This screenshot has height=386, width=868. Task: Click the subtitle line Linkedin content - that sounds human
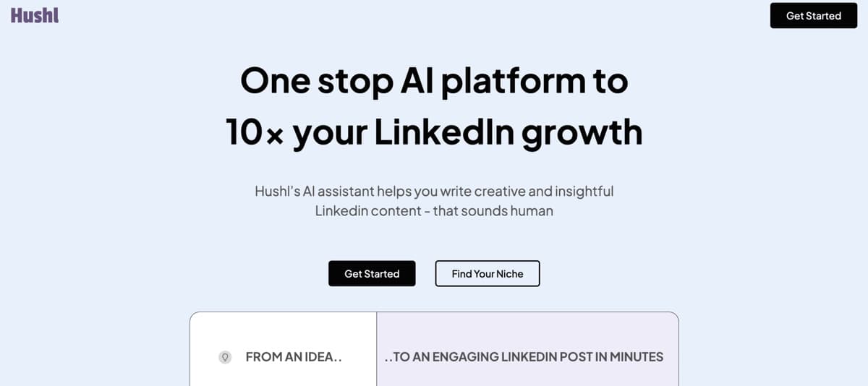(434, 211)
